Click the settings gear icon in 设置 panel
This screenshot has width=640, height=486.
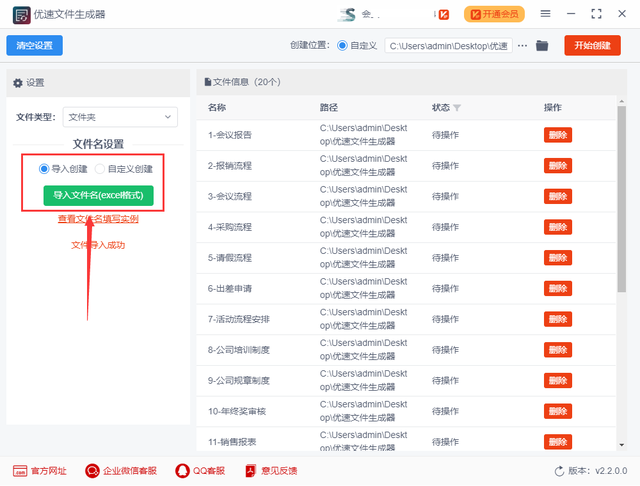point(18,83)
